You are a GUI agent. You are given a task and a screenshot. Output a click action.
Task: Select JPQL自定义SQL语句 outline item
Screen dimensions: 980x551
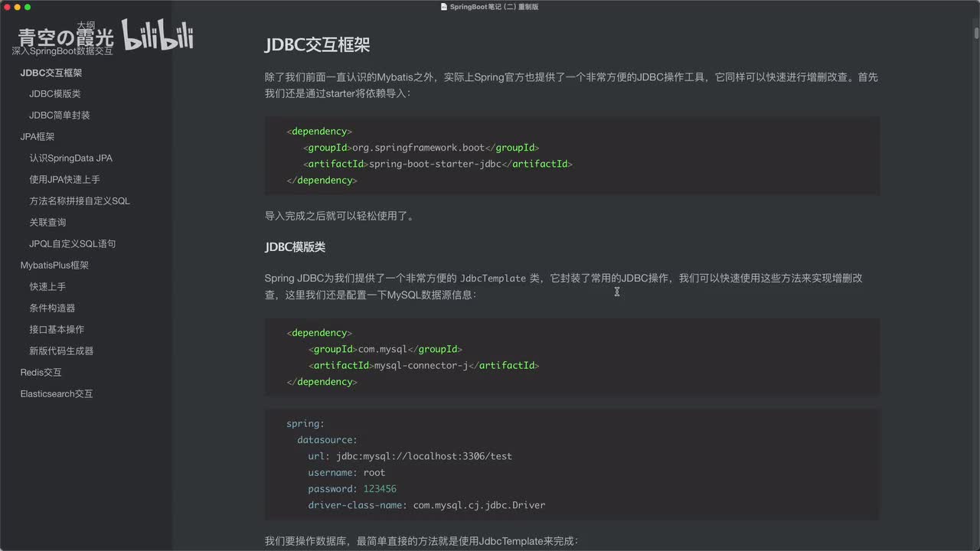73,244
